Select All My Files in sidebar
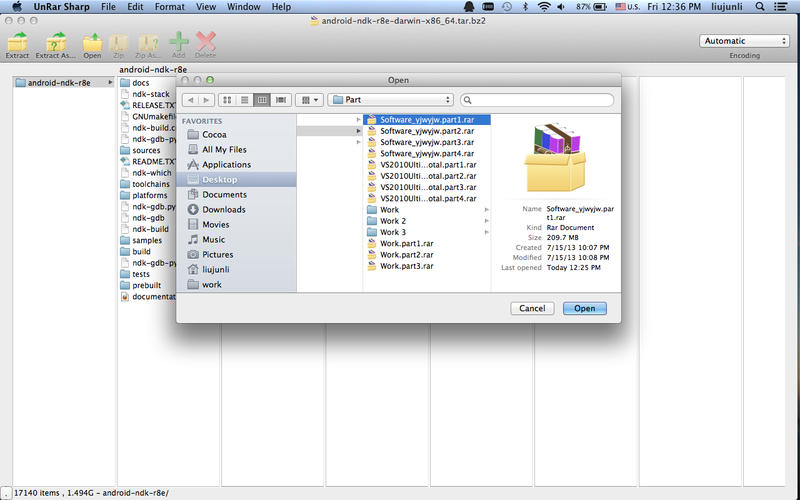 pyautogui.click(x=236, y=149)
